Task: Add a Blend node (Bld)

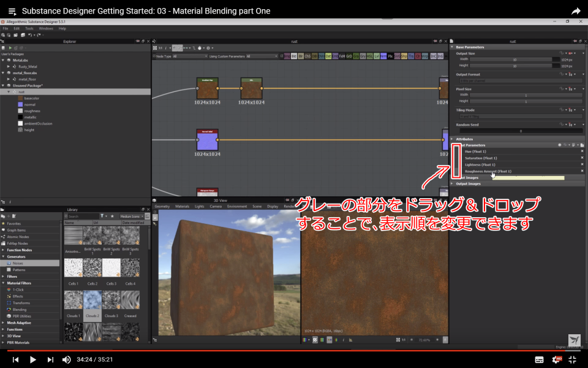Action: (294, 56)
